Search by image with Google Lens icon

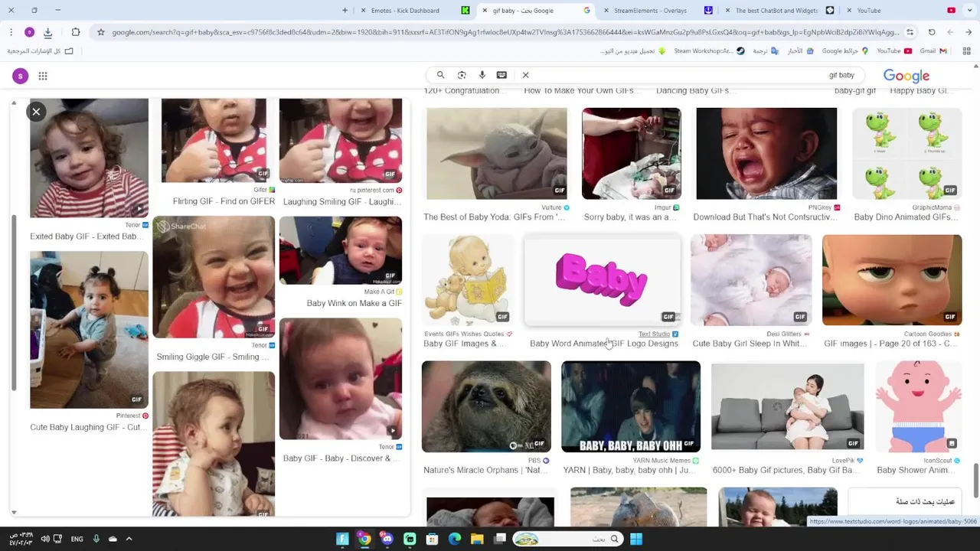[462, 75]
